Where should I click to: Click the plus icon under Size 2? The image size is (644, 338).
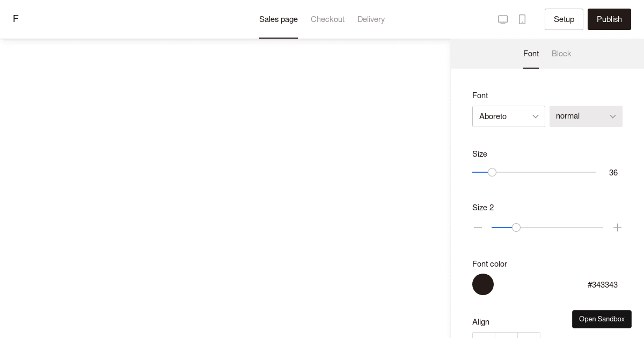(618, 227)
